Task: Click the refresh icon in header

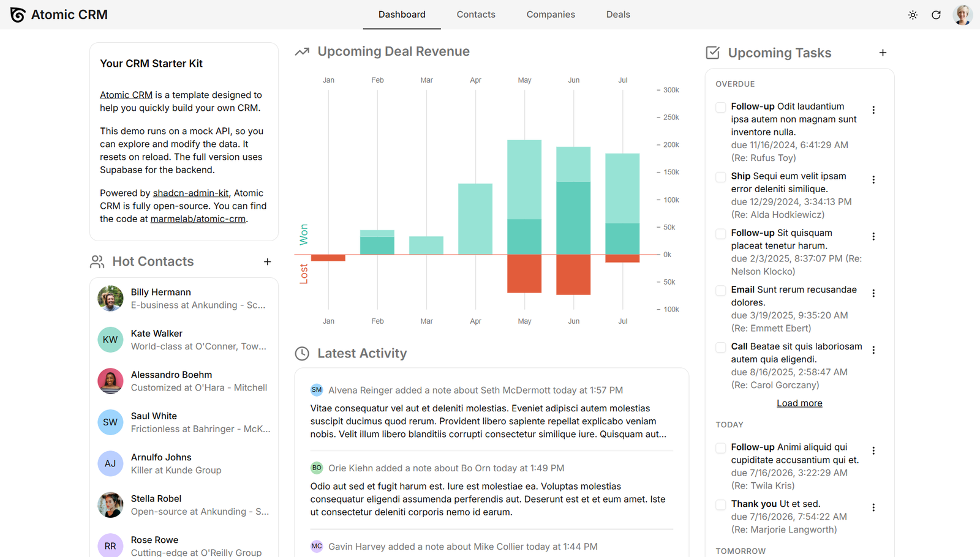Action: coord(936,15)
